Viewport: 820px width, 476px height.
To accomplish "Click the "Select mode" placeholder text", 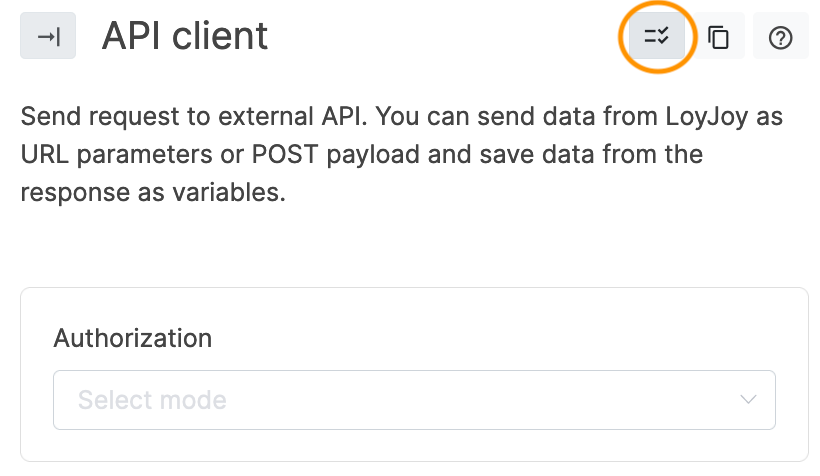I will (x=152, y=400).
